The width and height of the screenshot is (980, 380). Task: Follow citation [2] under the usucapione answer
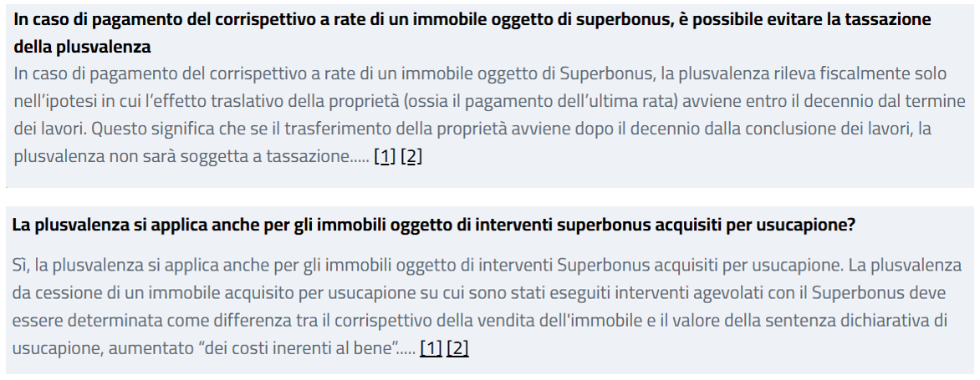pos(457,348)
